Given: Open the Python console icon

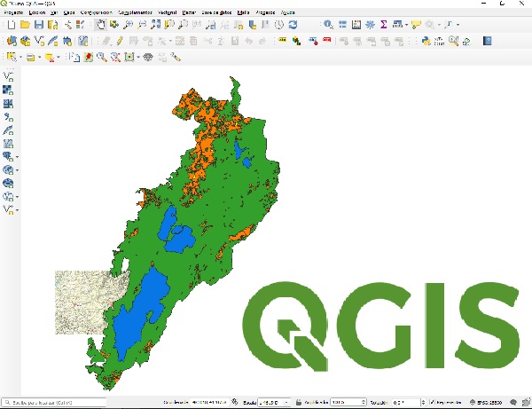Looking at the screenshot, I should tap(426, 41).
